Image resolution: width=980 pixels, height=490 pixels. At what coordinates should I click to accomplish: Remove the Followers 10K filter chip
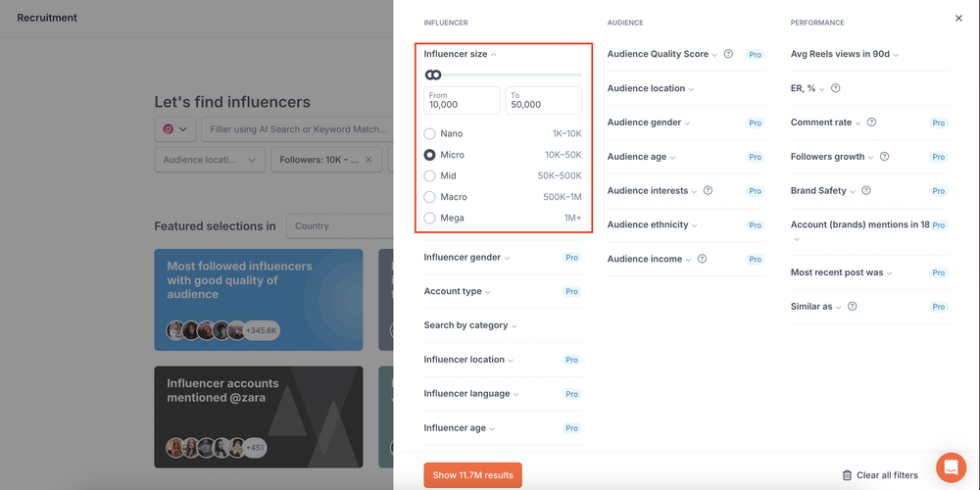click(x=368, y=160)
